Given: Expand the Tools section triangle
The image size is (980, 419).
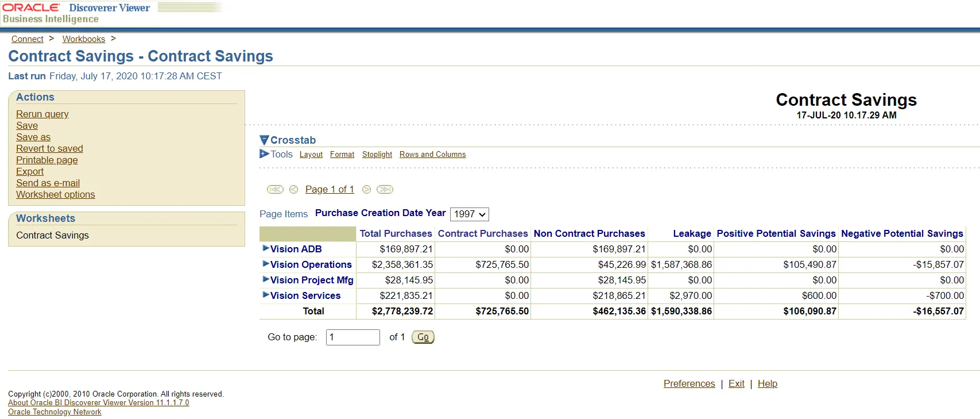Looking at the screenshot, I should tap(264, 153).
